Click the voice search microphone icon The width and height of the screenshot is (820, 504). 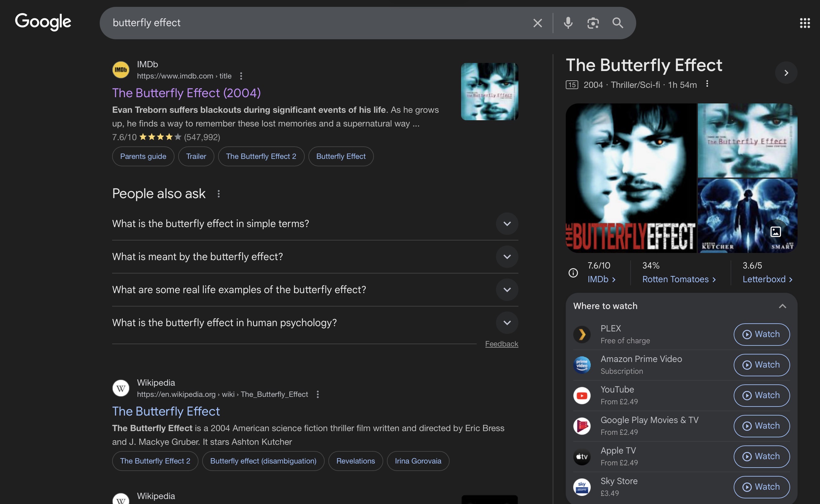point(568,23)
